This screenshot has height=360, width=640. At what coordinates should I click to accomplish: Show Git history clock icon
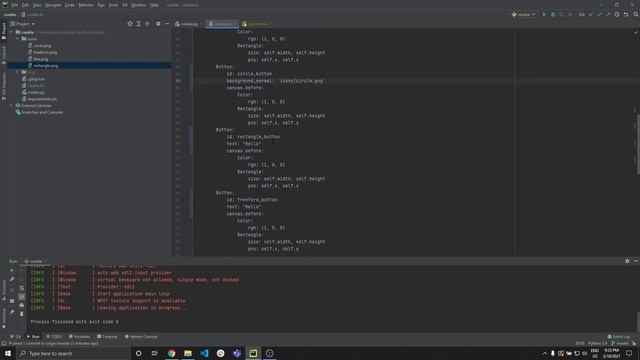click(x=617, y=14)
